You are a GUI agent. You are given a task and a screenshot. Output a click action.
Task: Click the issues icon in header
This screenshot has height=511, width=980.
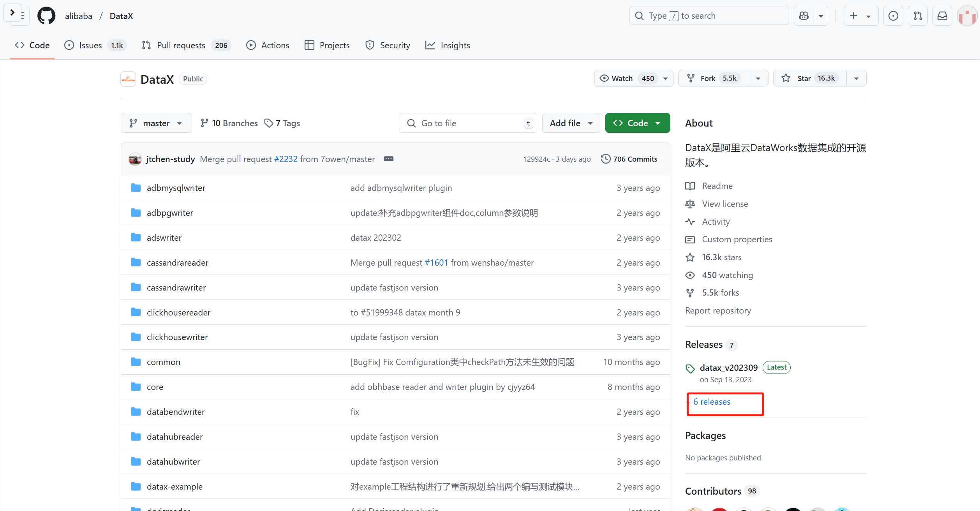coord(893,16)
